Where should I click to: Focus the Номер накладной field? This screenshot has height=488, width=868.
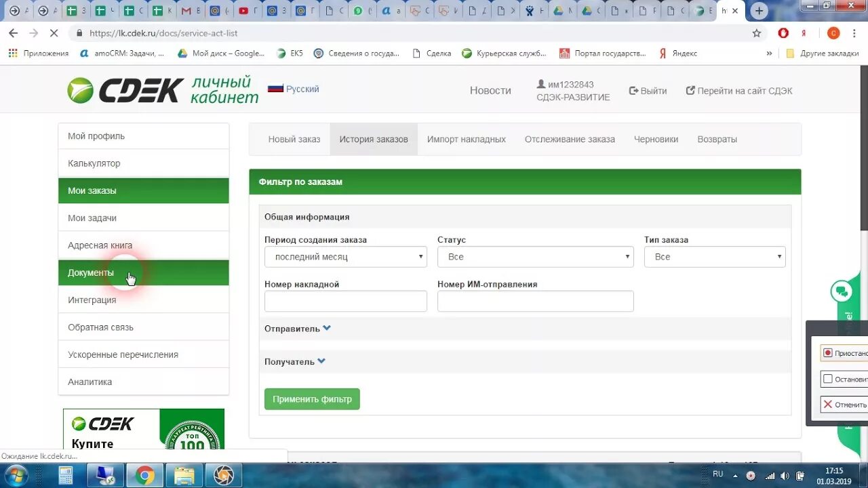[346, 301]
